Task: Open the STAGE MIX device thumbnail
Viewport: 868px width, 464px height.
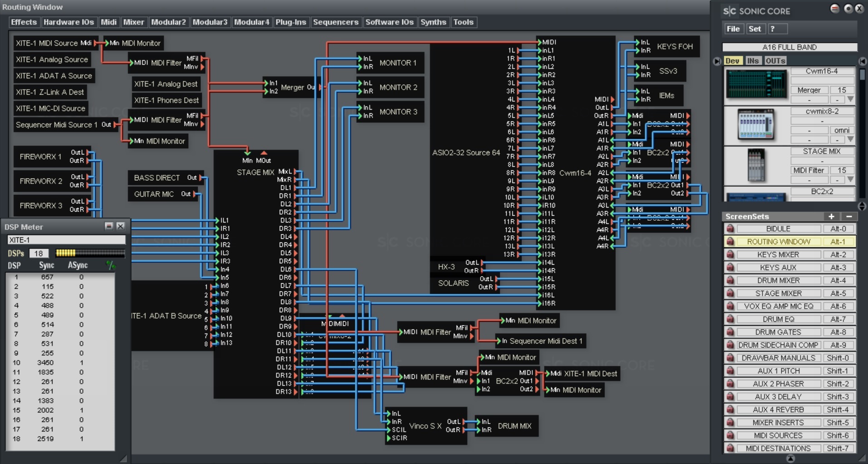Action: (756, 165)
